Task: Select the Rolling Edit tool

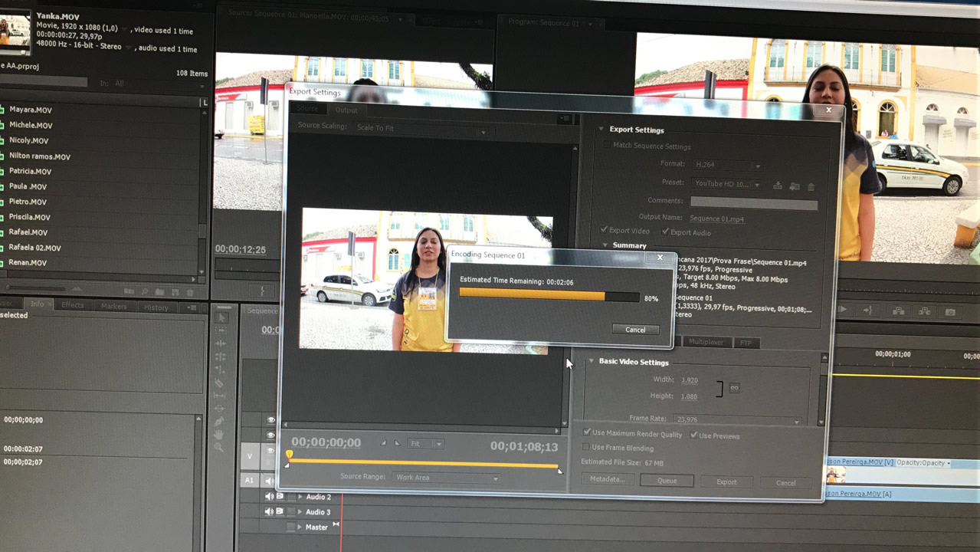Action: (x=221, y=356)
